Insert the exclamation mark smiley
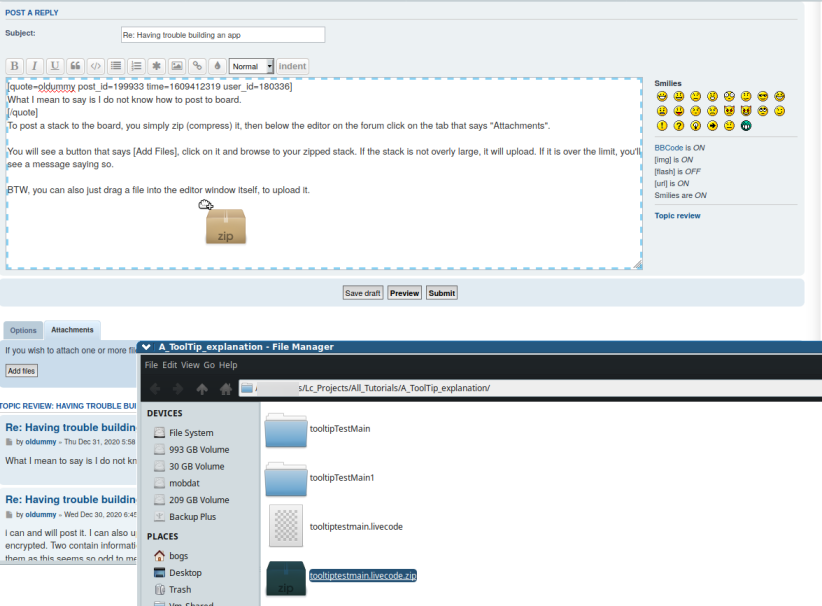Image resolution: width=822 pixels, height=606 pixels. coord(662,126)
